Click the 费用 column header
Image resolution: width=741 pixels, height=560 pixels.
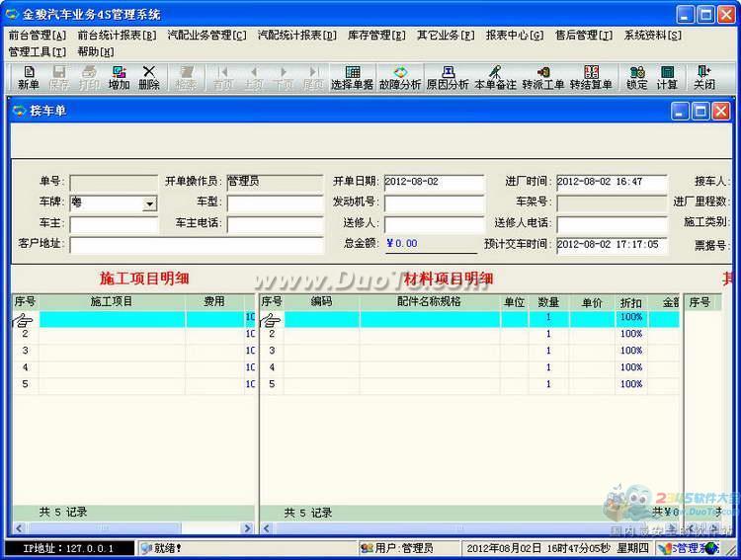click(214, 302)
